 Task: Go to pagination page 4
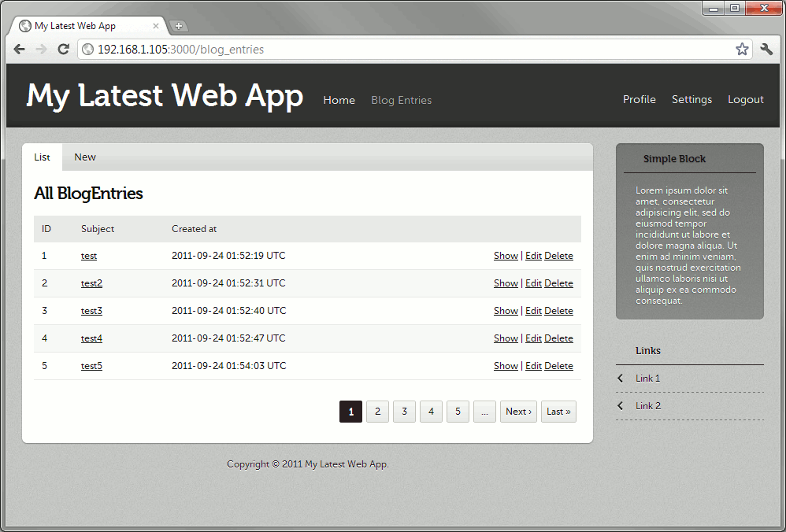pyautogui.click(x=431, y=412)
